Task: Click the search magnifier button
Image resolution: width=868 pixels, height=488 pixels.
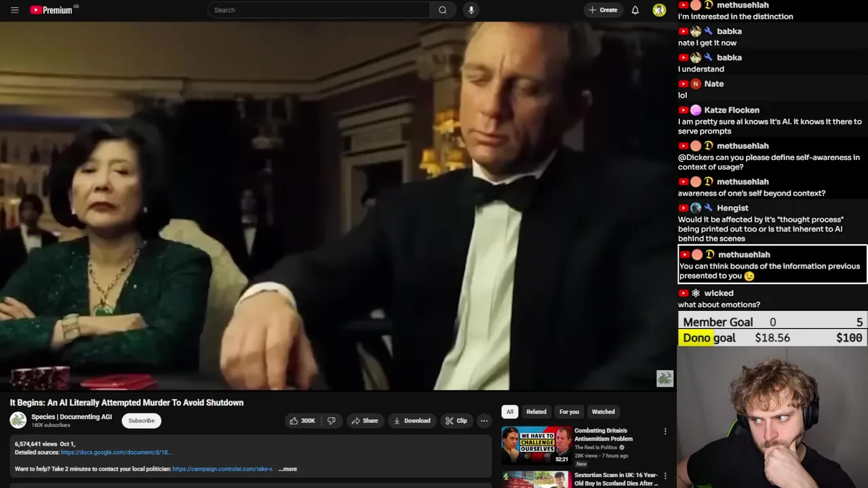Action: (443, 10)
